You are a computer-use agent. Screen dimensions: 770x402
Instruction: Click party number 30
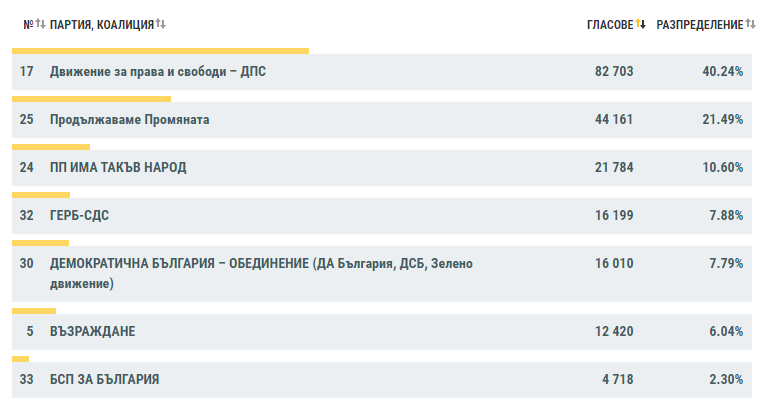[x=27, y=264]
